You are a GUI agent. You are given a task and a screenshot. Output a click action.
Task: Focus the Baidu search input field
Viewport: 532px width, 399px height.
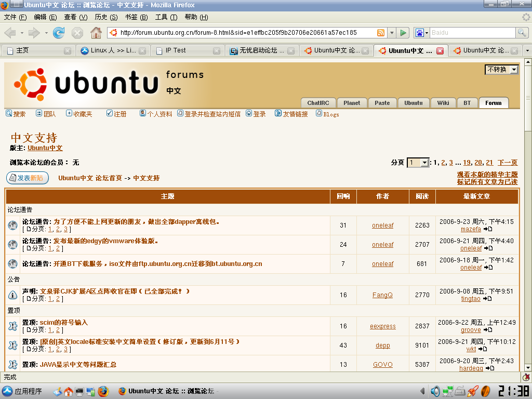(473, 33)
